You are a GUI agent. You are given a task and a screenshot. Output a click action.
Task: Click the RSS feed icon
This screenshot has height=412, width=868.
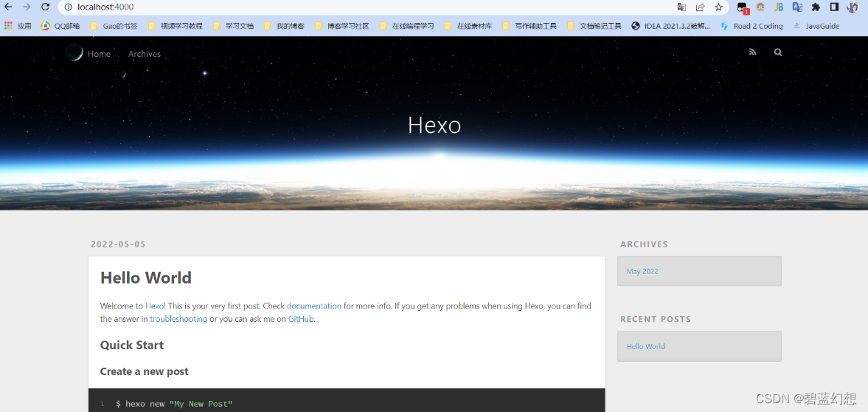tap(752, 52)
